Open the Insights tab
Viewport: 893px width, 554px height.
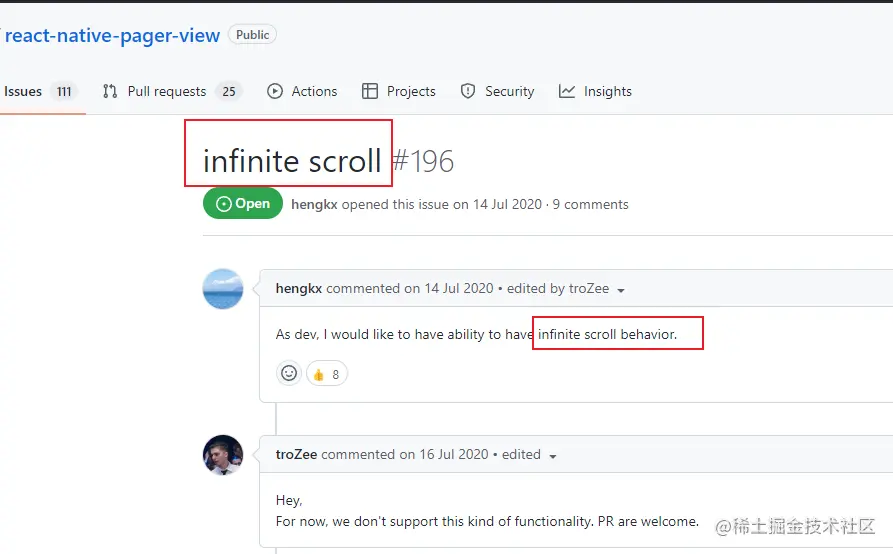coord(608,91)
